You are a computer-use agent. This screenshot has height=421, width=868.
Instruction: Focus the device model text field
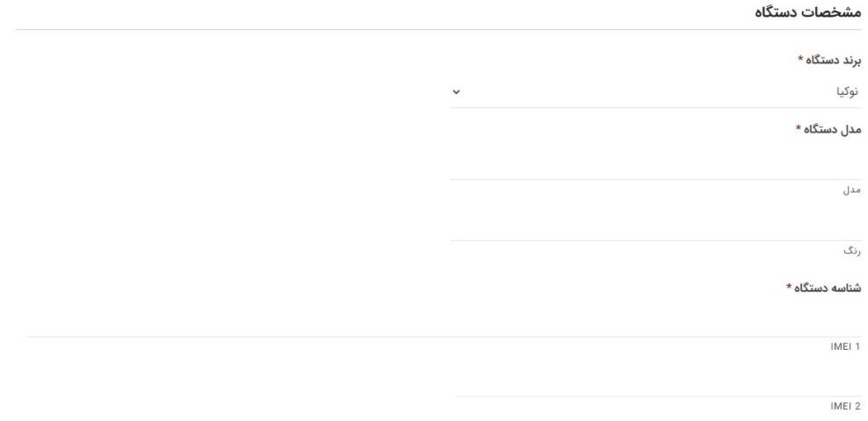tap(655, 164)
